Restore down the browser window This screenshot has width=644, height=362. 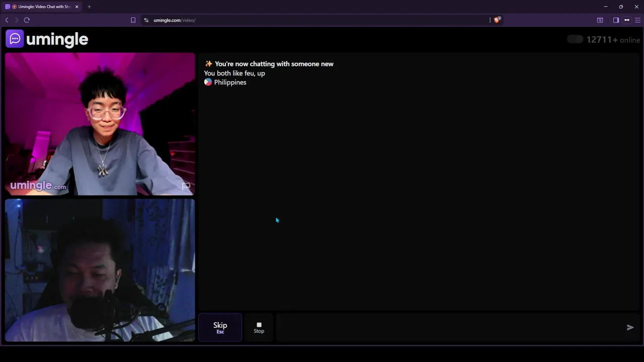coord(621,7)
